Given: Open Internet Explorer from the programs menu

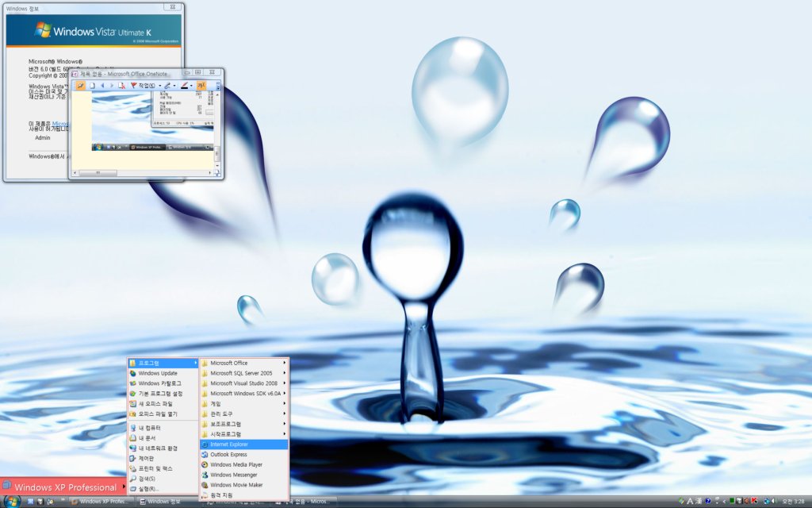Looking at the screenshot, I should point(244,444).
